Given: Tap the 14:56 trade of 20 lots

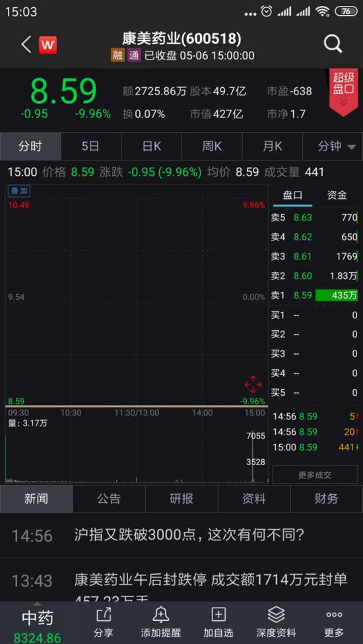Looking at the screenshot, I should tap(315, 432).
